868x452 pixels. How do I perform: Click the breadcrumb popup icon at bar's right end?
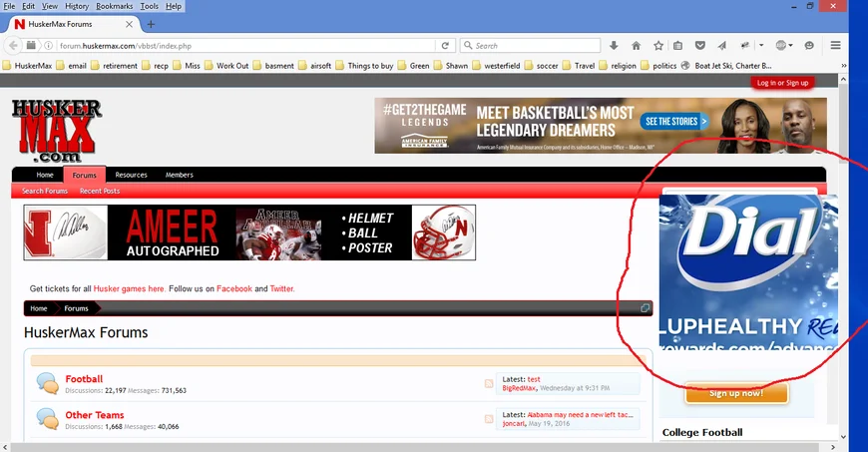point(645,308)
